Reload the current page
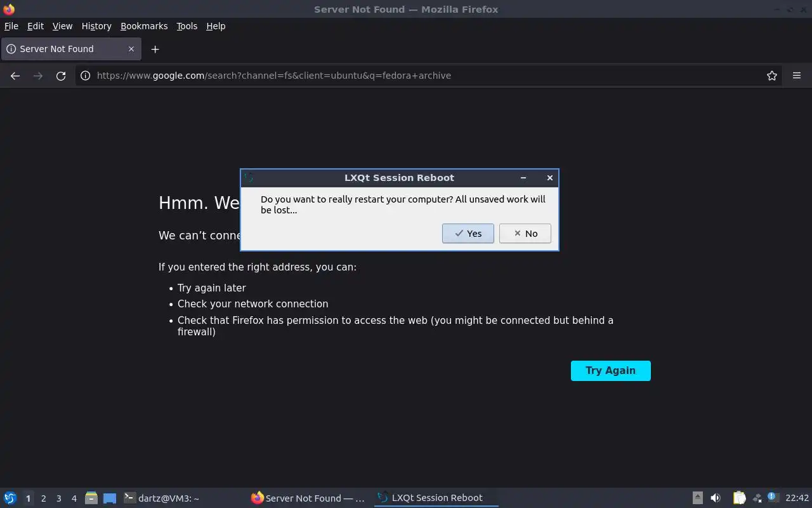 (x=61, y=76)
